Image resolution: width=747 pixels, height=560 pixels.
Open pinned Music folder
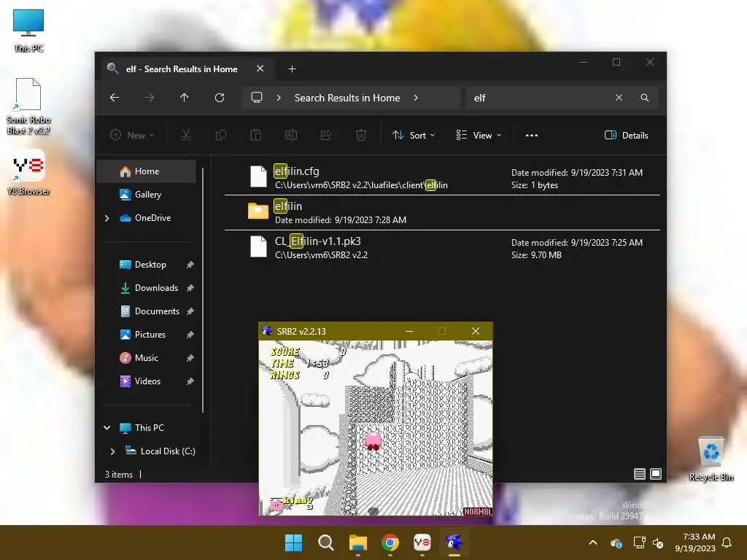[x=146, y=357]
